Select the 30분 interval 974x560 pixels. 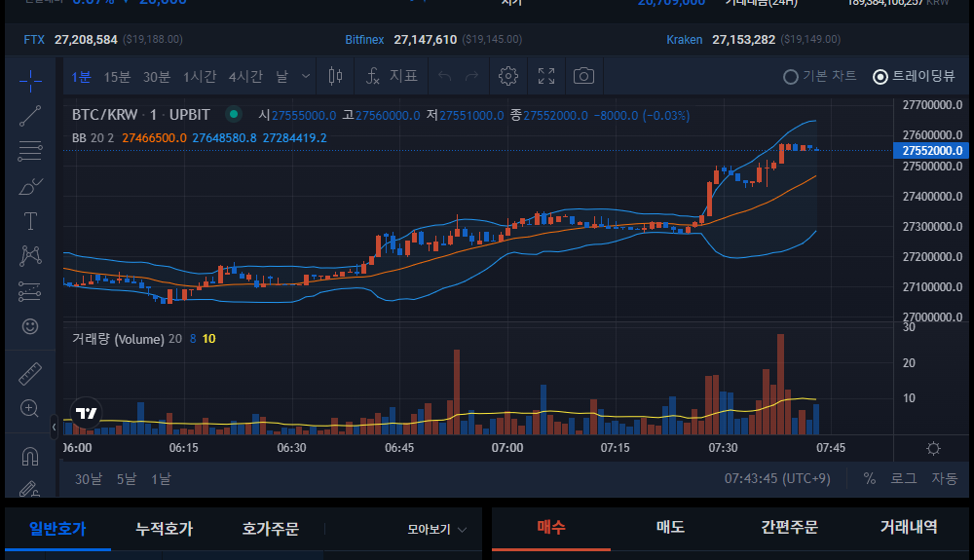157,77
